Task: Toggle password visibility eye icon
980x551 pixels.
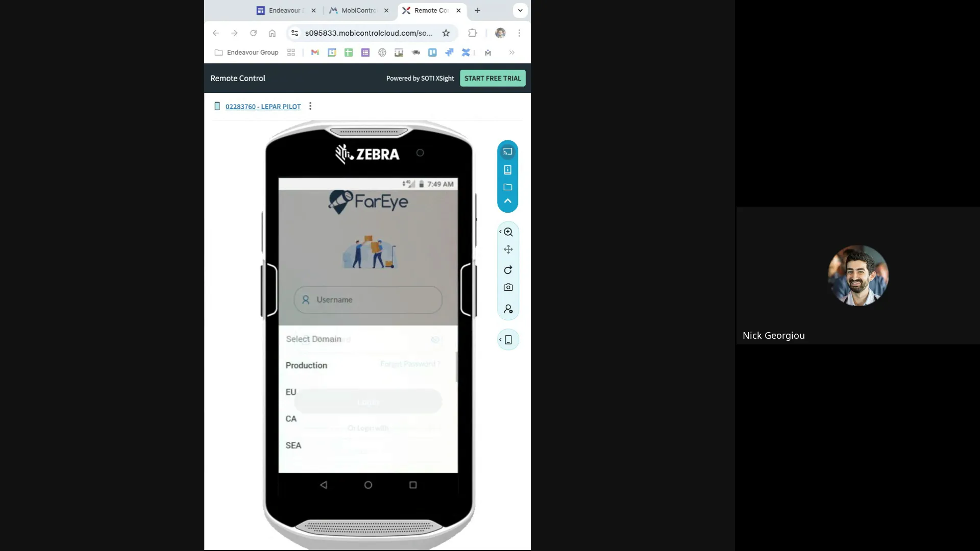Action: click(x=435, y=340)
